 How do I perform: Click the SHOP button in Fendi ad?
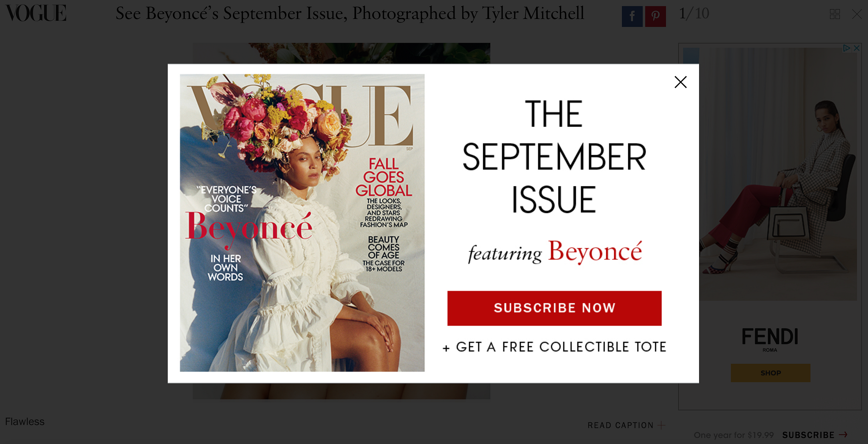point(770,373)
